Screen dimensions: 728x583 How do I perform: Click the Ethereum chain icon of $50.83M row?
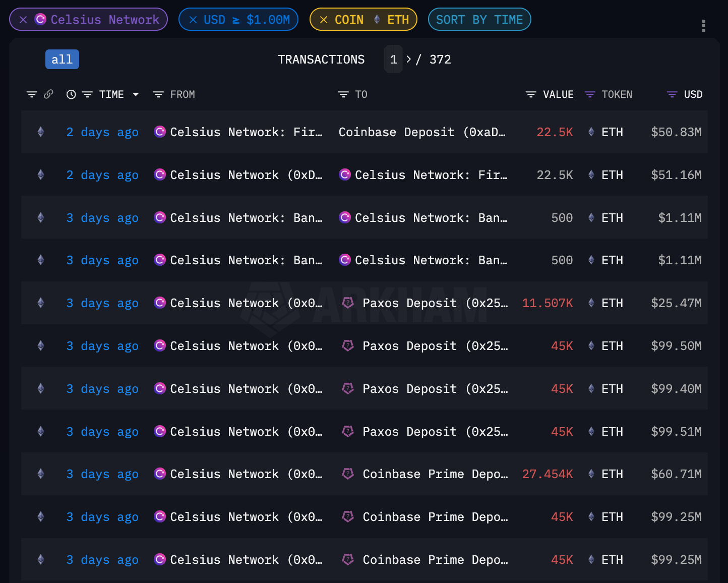point(41,132)
